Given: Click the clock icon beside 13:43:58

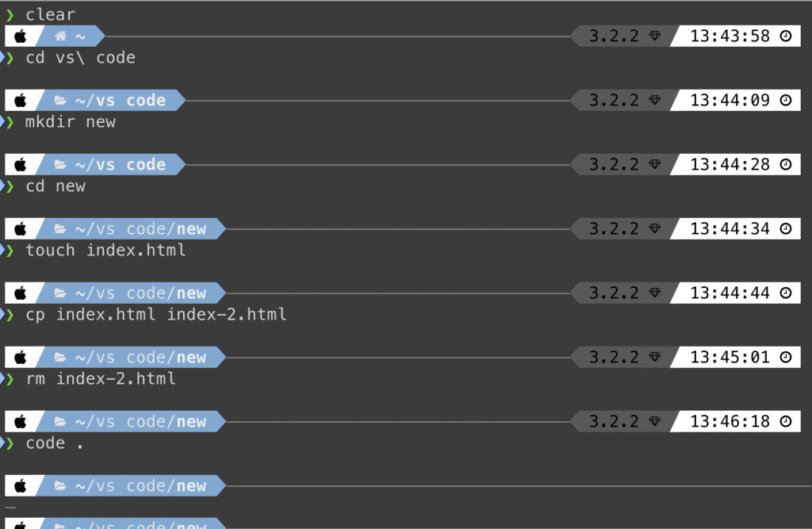Looking at the screenshot, I should pos(786,36).
